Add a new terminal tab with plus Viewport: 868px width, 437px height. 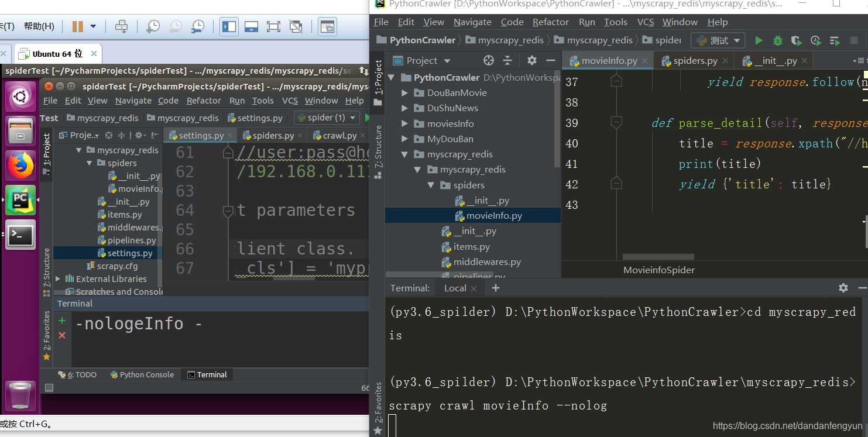coord(495,288)
